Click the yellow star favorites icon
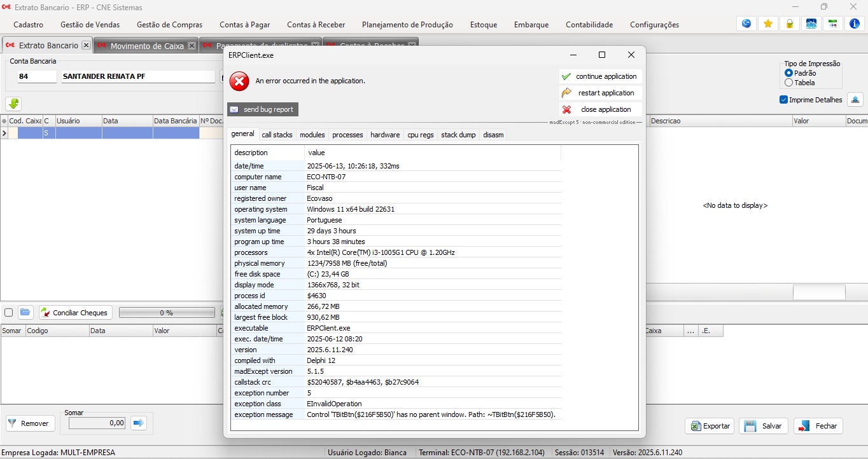Viewport: 868px width, 459px height. (768, 24)
